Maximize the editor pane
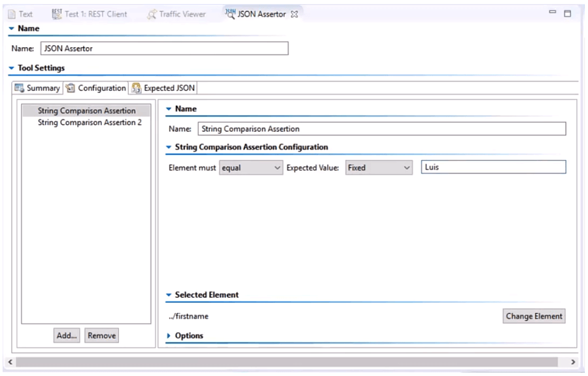Image resolution: width=588 pixels, height=376 pixels. 567,14
